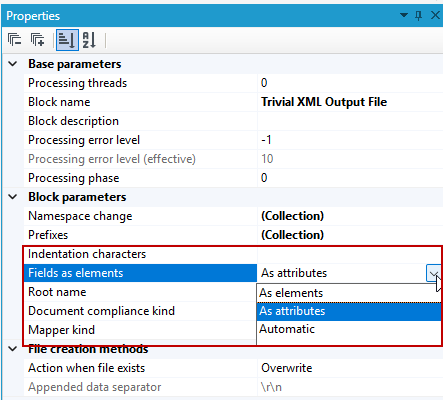Pin the Properties panel with pushpin icon

(419, 15)
